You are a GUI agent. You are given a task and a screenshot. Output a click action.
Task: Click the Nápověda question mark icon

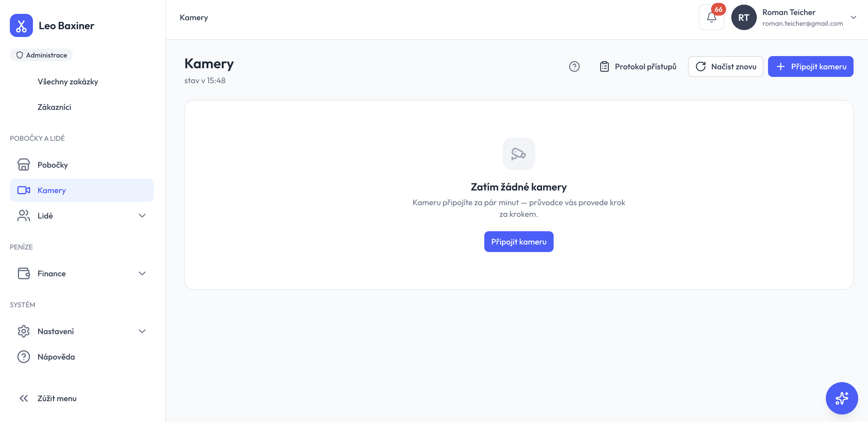(24, 357)
